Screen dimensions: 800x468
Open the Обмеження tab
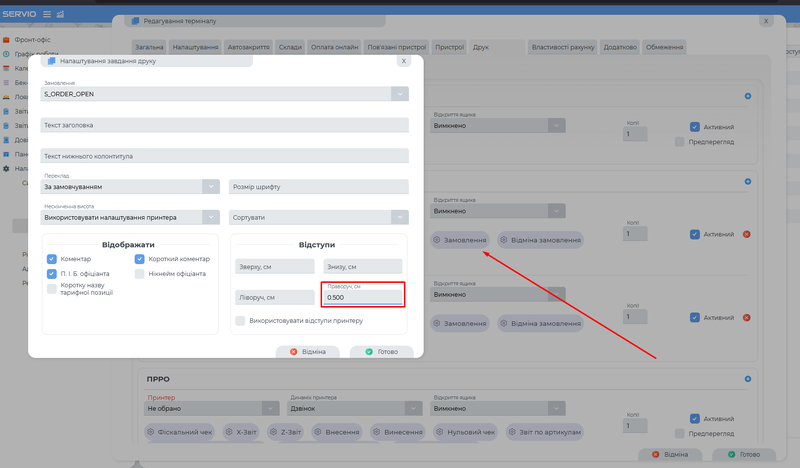(664, 47)
